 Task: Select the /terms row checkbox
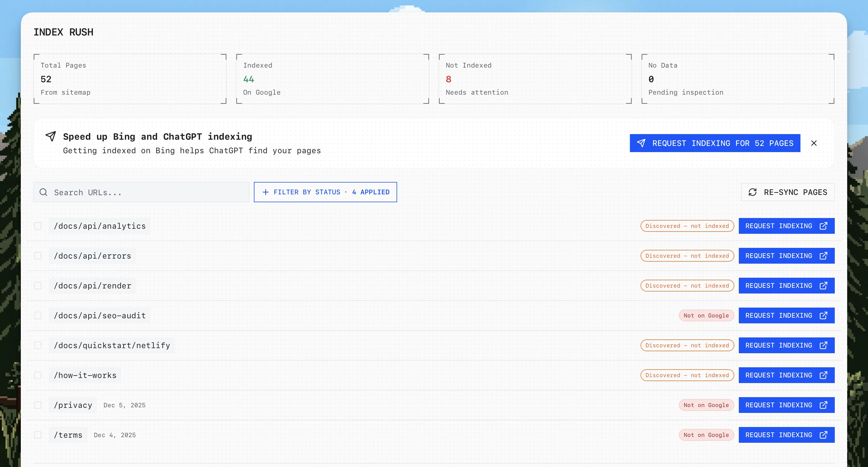[x=37, y=435]
